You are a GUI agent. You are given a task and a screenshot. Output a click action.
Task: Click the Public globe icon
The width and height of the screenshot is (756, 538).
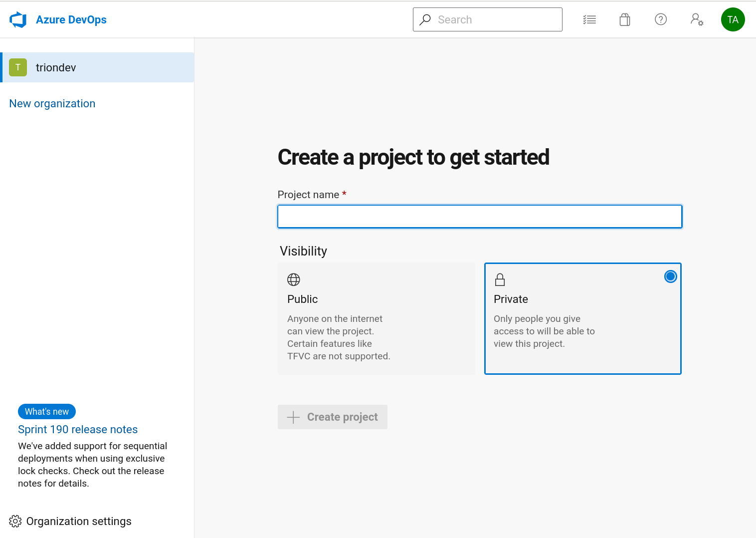coord(294,279)
